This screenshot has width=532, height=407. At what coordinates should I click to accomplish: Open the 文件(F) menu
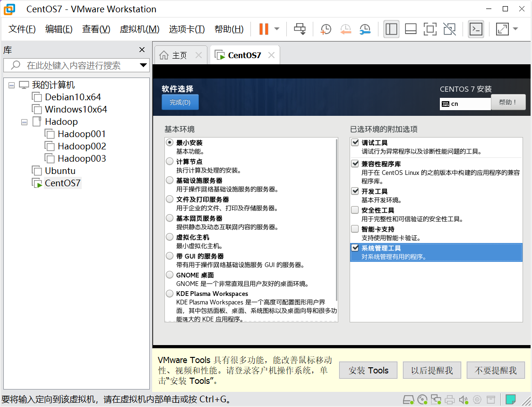(x=22, y=29)
